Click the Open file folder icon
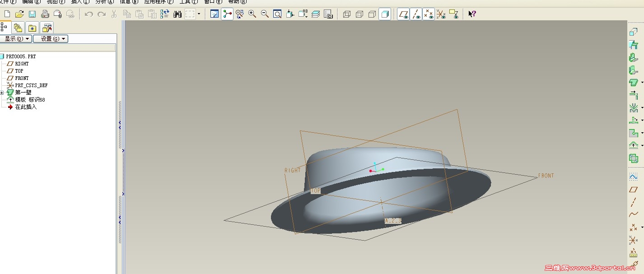Image resolution: width=644 pixels, height=274 pixels. point(19,14)
